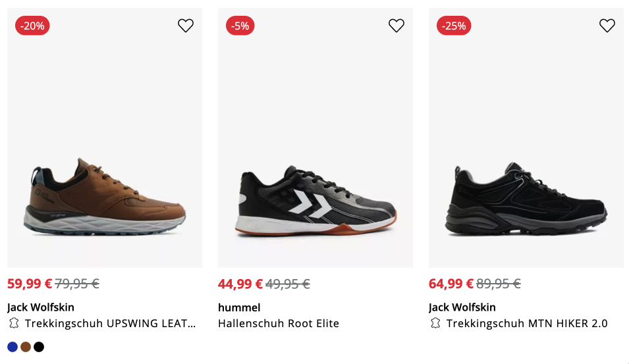
Task: Click the leather icon beside MTN HIKER 2.0
Action: click(x=435, y=323)
